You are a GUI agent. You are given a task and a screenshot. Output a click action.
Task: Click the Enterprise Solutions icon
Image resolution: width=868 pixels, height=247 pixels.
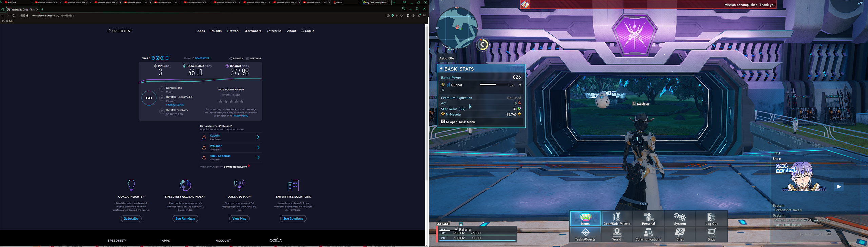coord(293,185)
